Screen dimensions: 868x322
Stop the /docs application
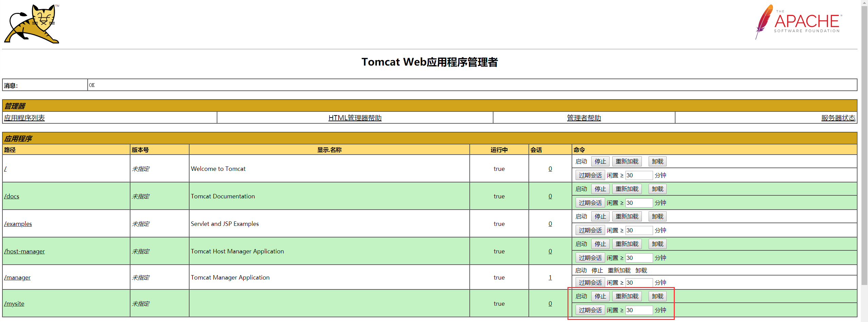[600, 189]
